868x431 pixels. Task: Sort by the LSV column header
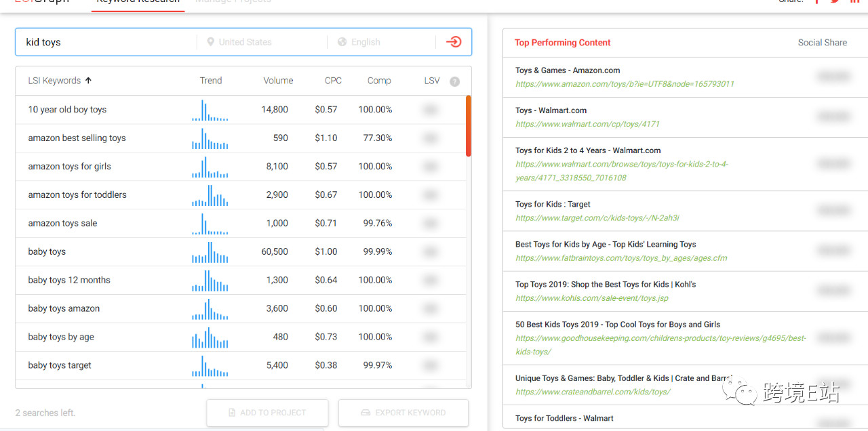432,81
